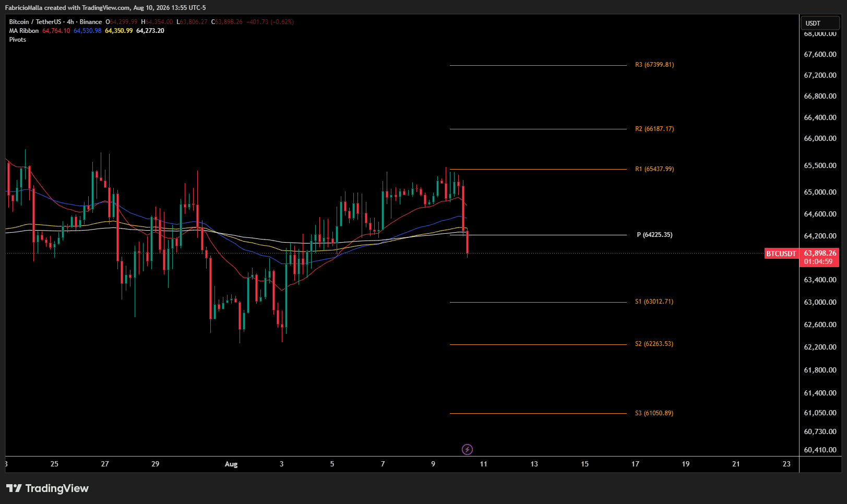The width and height of the screenshot is (847, 504).
Task: Click date 11 on the time axis
Action: pos(484,464)
